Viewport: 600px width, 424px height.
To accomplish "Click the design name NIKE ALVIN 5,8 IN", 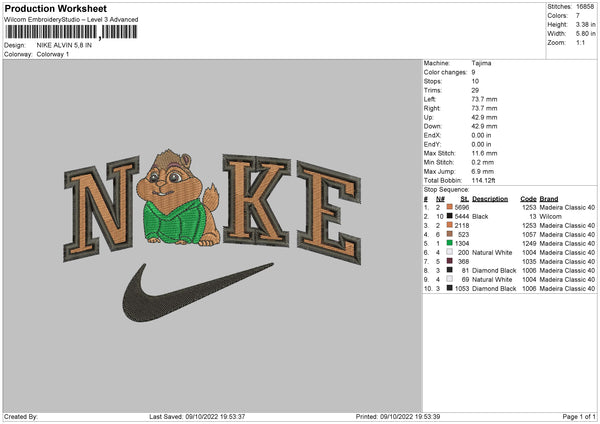I will coord(64,45).
